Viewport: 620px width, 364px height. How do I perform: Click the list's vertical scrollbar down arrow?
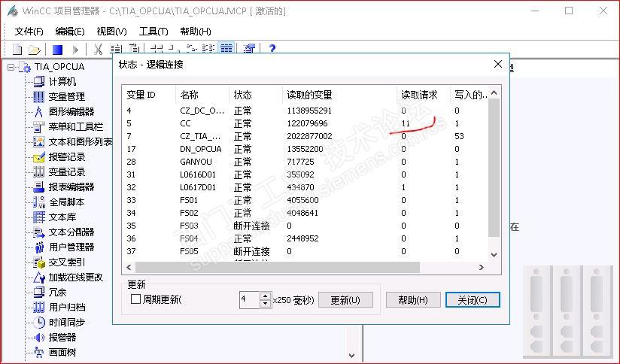pyautogui.click(x=494, y=254)
